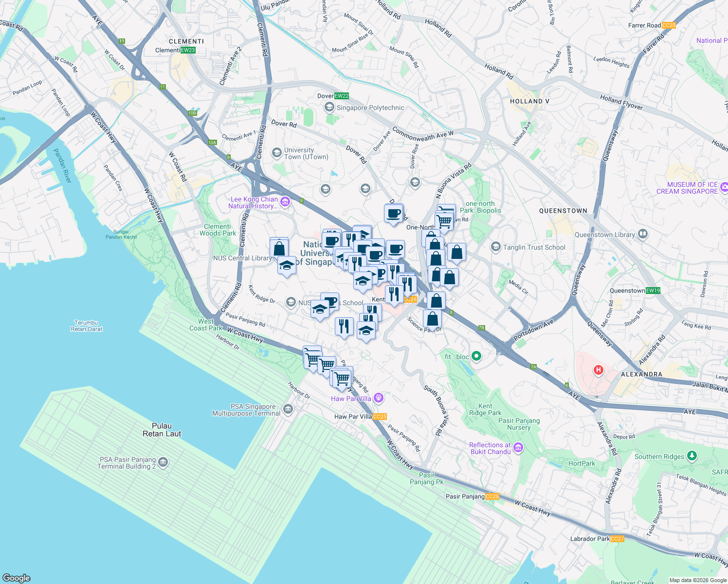Viewport: 728px width, 584px height.
Task: Click the green park icon at Southern Ridges
Action: pyautogui.click(x=692, y=456)
